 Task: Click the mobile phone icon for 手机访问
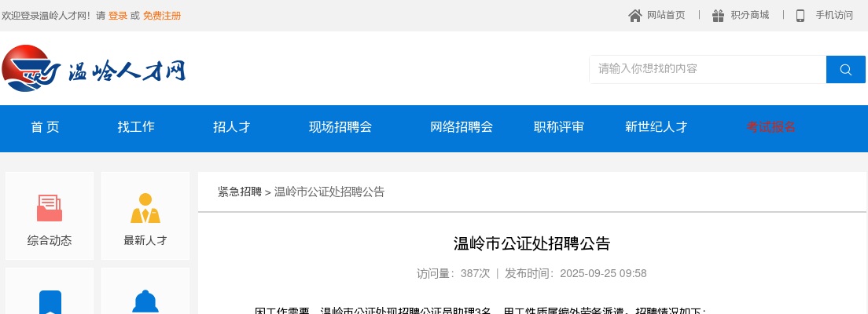[x=800, y=16]
